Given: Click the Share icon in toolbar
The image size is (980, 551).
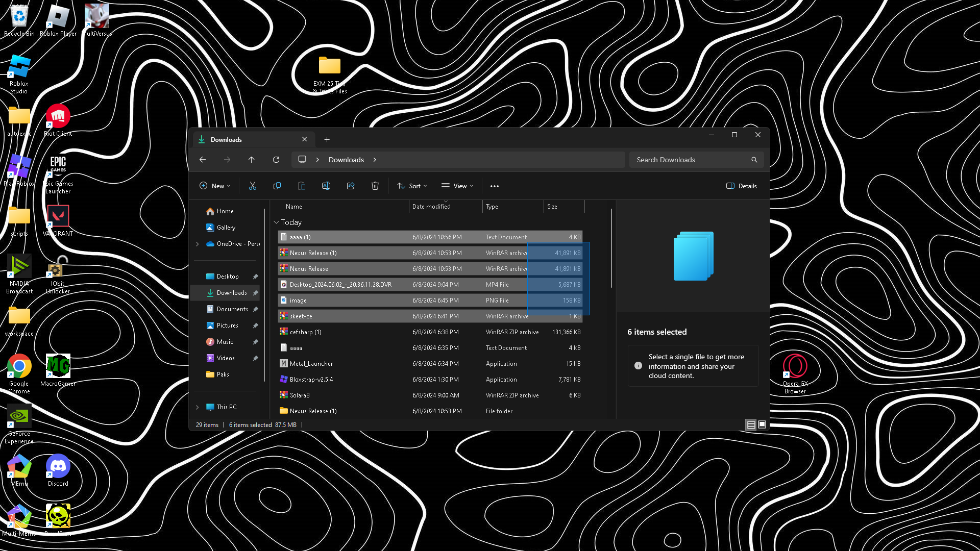Looking at the screenshot, I should pos(350,186).
